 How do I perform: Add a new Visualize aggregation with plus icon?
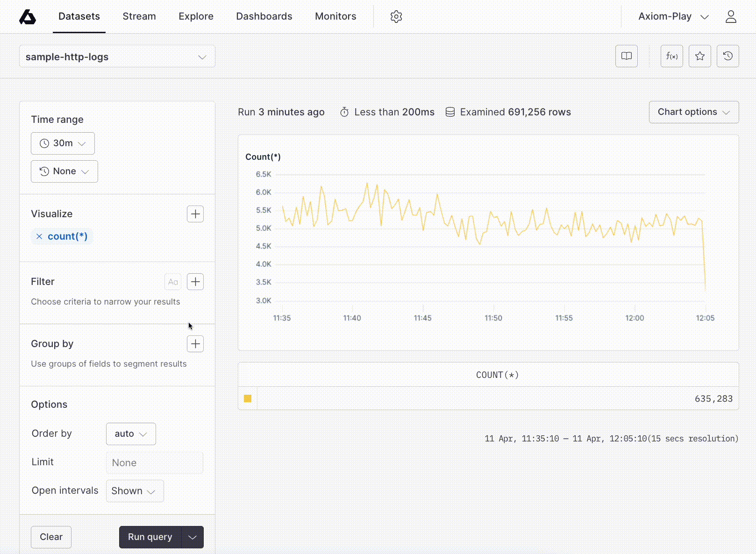click(195, 214)
